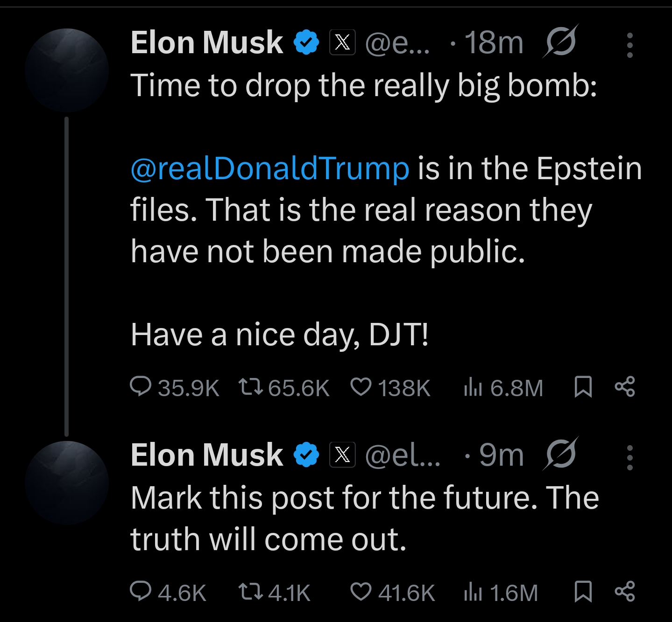Viewport: 672px width, 622px height.
Task: Click the X affiliation badge on second post
Action: 342,455
